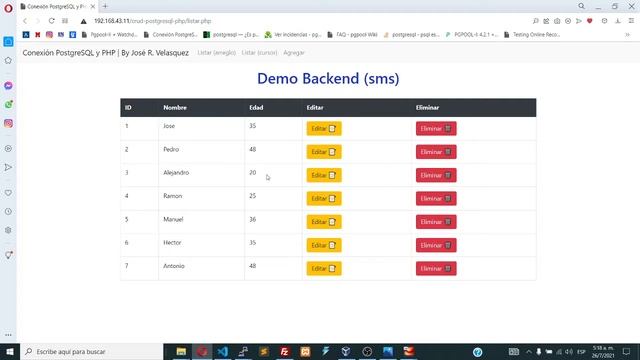Click the Windows taskbar search box

pyautogui.click(x=91, y=351)
